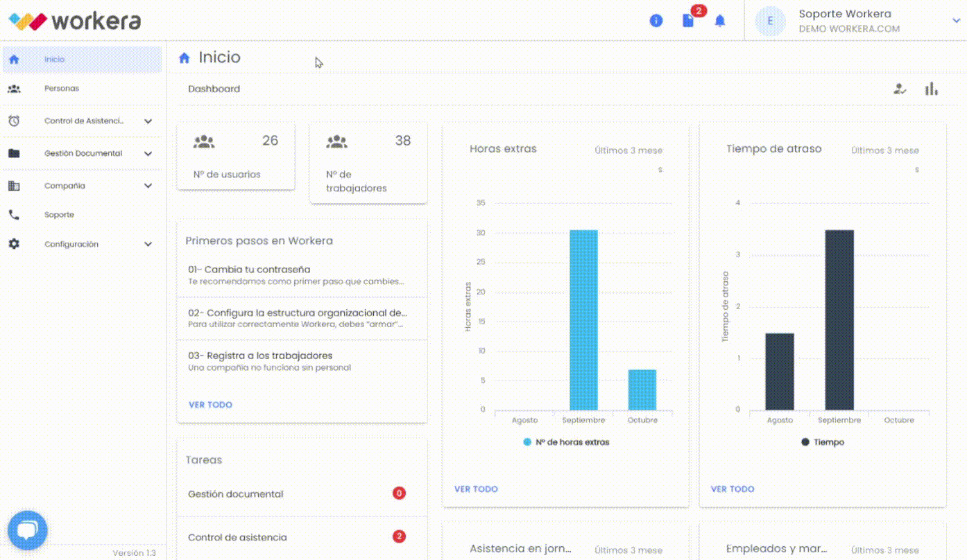Open the chat support bubble
The image size is (967, 560).
[27, 531]
